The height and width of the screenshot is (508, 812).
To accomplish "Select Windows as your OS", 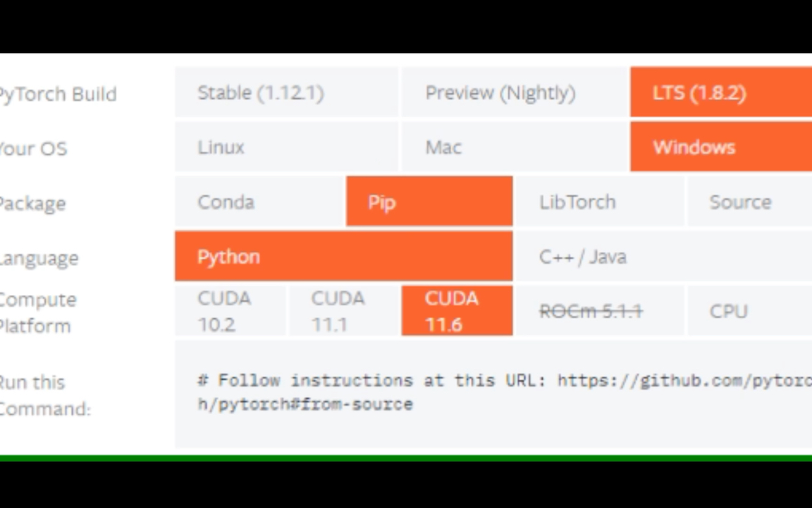I will pos(721,147).
